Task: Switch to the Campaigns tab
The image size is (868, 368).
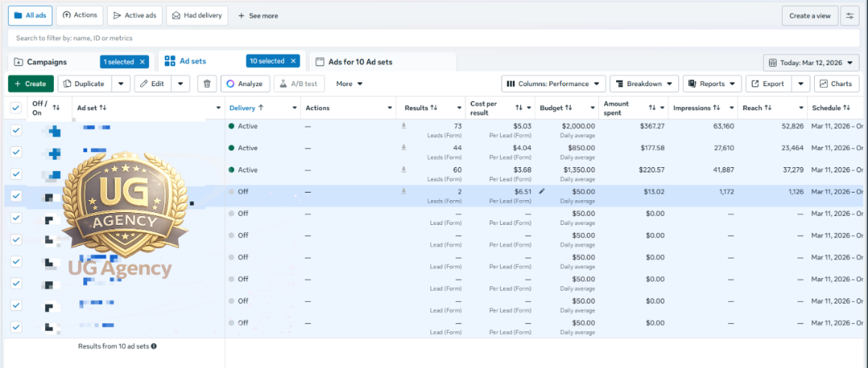Action: tap(47, 62)
